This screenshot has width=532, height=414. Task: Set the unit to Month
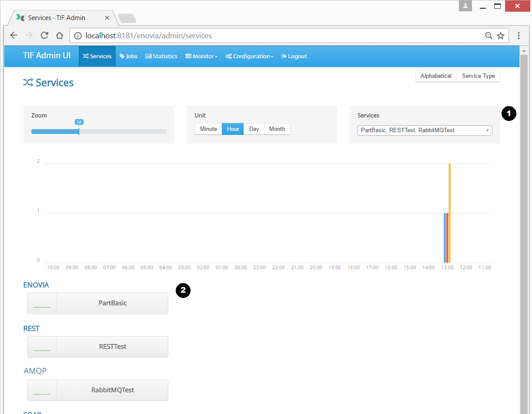[277, 129]
